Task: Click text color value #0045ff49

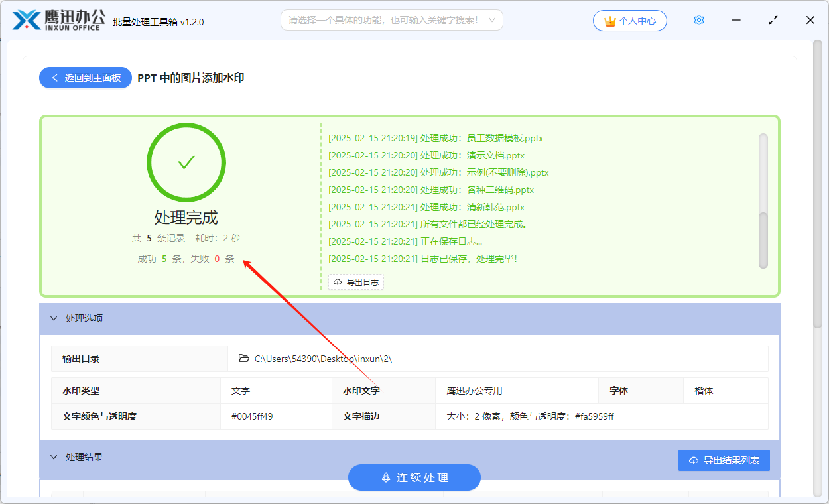Action: (x=252, y=417)
